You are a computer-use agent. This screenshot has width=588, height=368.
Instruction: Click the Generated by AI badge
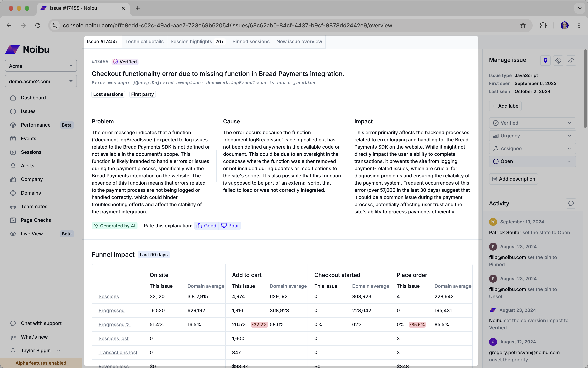tap(115, 226)
